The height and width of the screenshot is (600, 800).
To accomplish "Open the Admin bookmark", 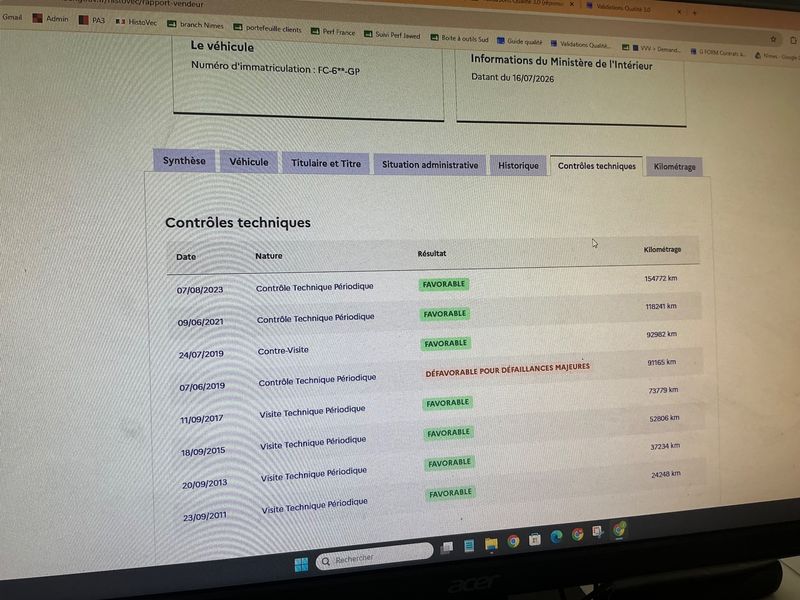I will 51,18.
